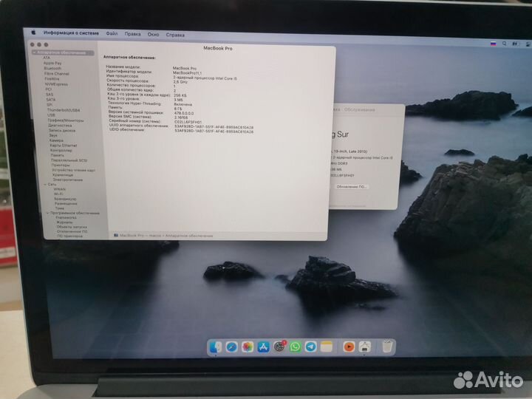The image size is (532, 399).
Task: Select Хранилище in the sidebar
Action: [63, 174]
